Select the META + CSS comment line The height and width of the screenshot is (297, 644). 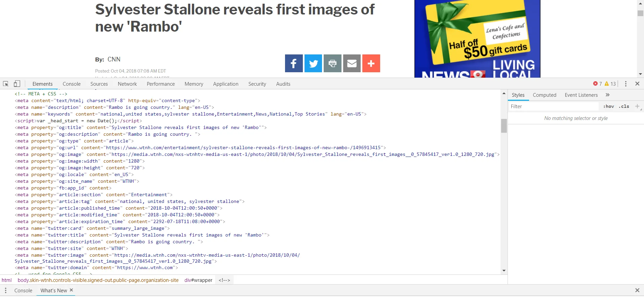point(41,94)
